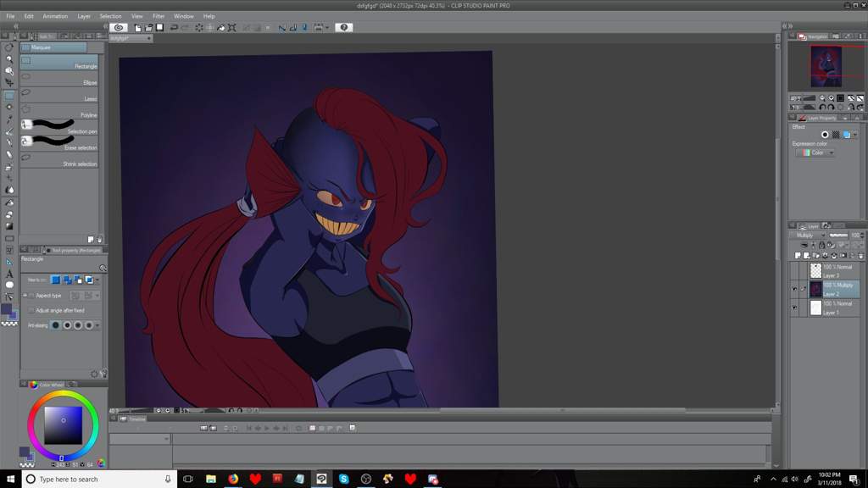Select the Eyedropper tool in the toolbox
Viewport: 868px width, 488px height.
point(8,119)
